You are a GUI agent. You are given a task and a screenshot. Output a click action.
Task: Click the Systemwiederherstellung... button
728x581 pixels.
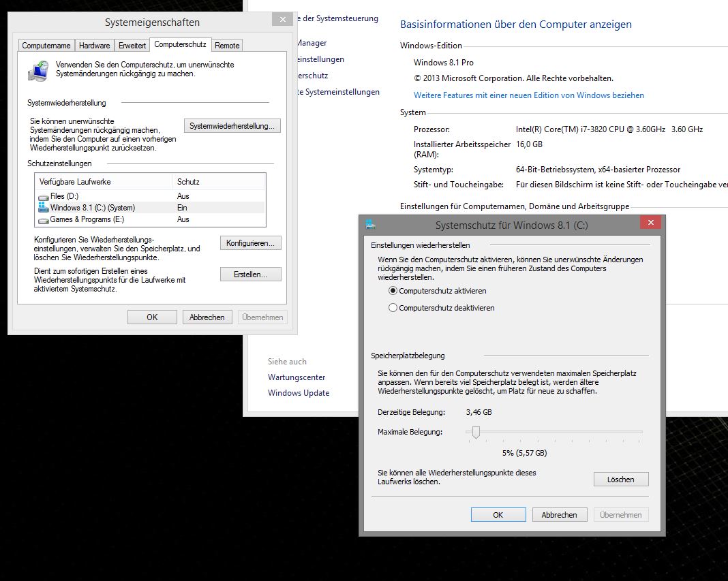point(232,126)
